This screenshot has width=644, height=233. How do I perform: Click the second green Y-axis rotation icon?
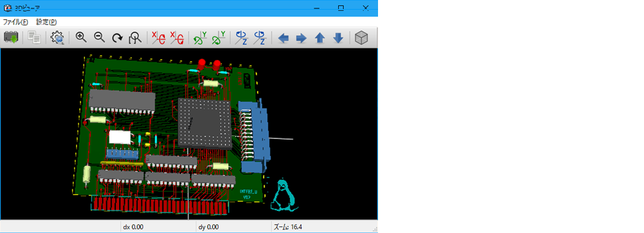(x=218, y=38)
